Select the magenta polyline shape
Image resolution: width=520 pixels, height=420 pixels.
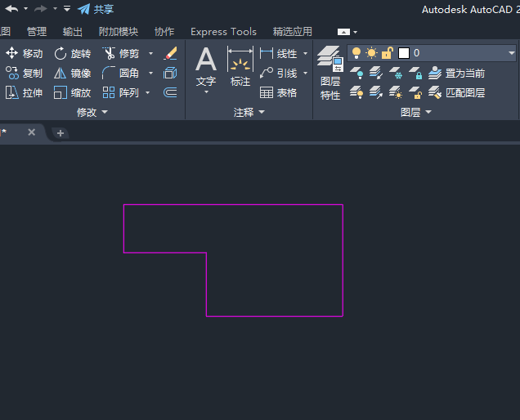coord(234,205)
